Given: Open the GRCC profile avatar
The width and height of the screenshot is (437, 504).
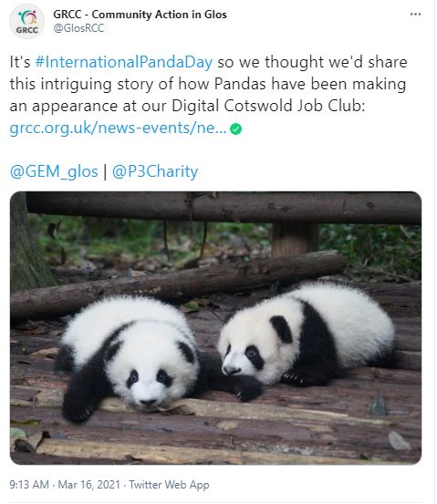Looking at the screenshot, I should 27,22.
